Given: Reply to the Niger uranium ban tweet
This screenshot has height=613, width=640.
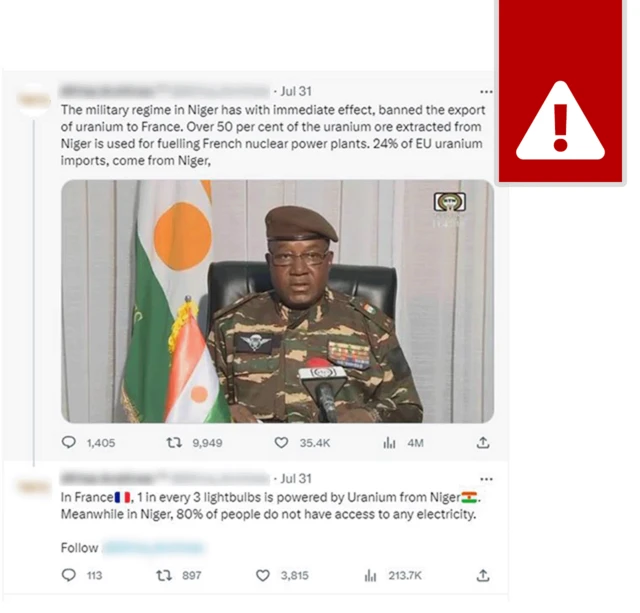Looking at the screenshot, I should point(69,442).
